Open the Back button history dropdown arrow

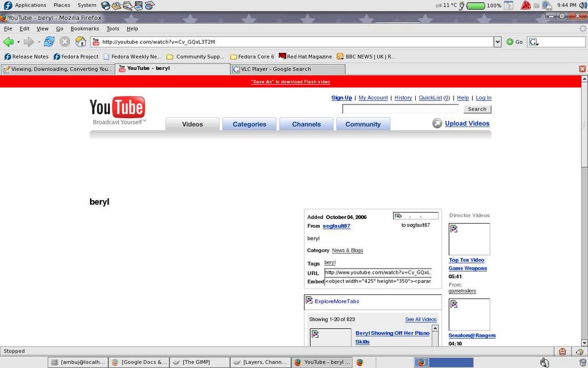18,42
